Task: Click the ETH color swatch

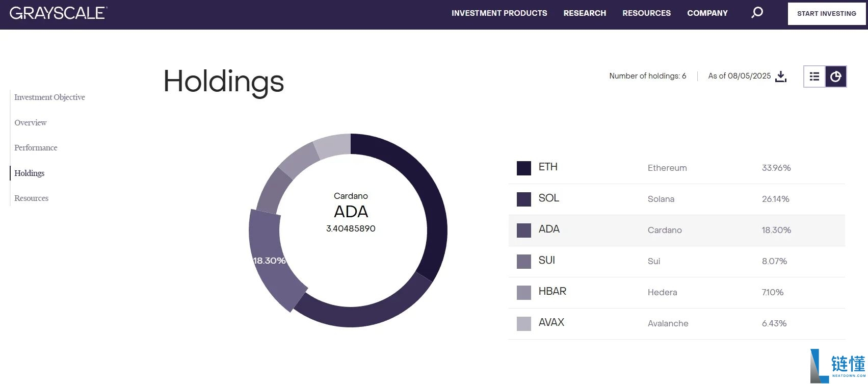Action: click(524, 168)
